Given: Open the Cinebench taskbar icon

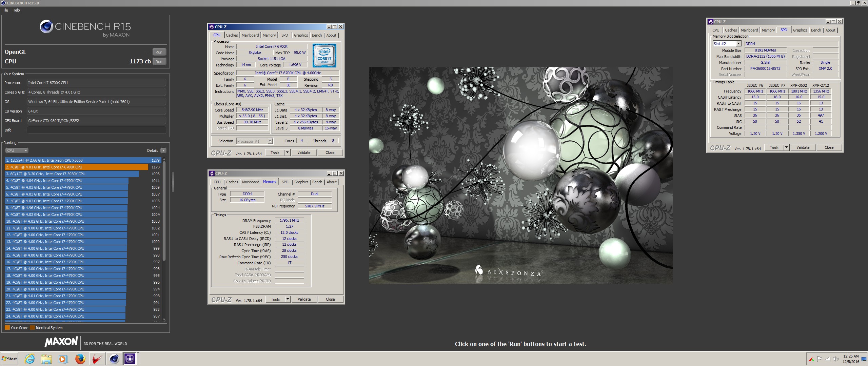Looking at the screenshot, I should coord(114,359).
